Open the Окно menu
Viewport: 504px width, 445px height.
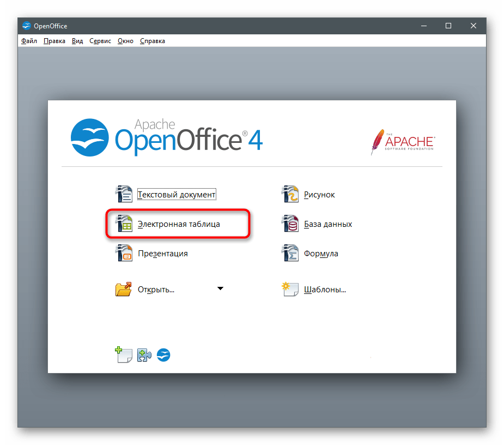point(125,41)
